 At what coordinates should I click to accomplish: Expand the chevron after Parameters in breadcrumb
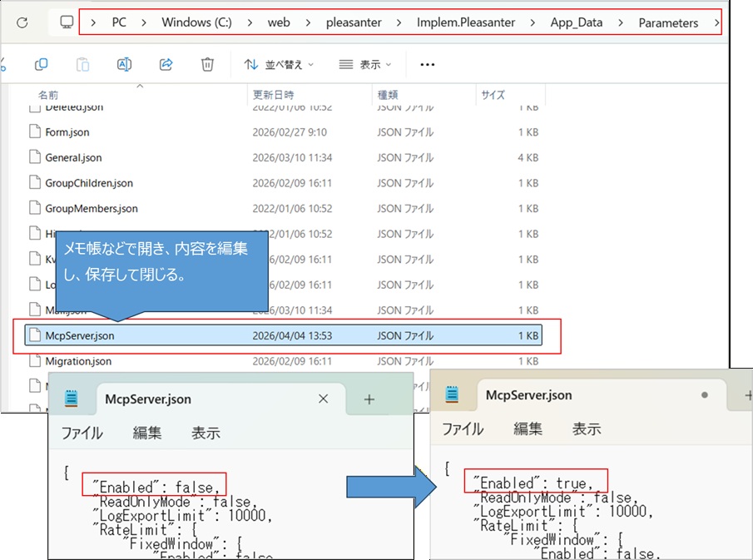click(x=717, y=22)
